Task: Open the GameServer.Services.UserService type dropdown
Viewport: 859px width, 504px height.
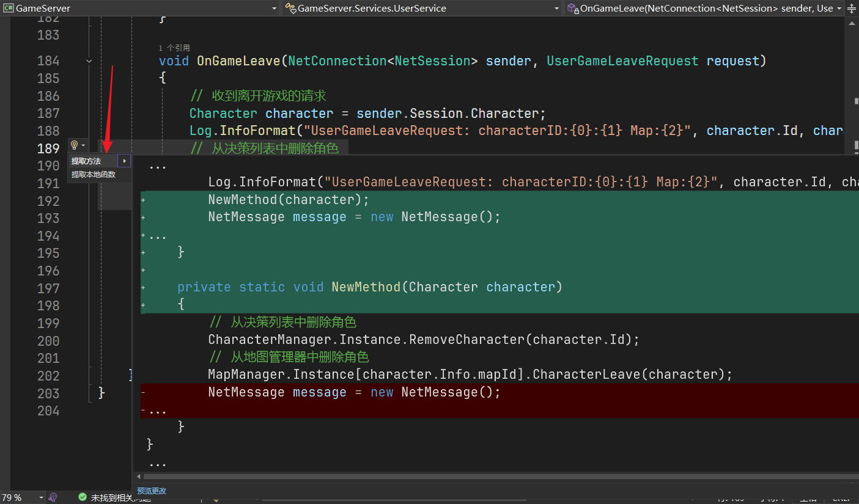Action: (556, 9)
